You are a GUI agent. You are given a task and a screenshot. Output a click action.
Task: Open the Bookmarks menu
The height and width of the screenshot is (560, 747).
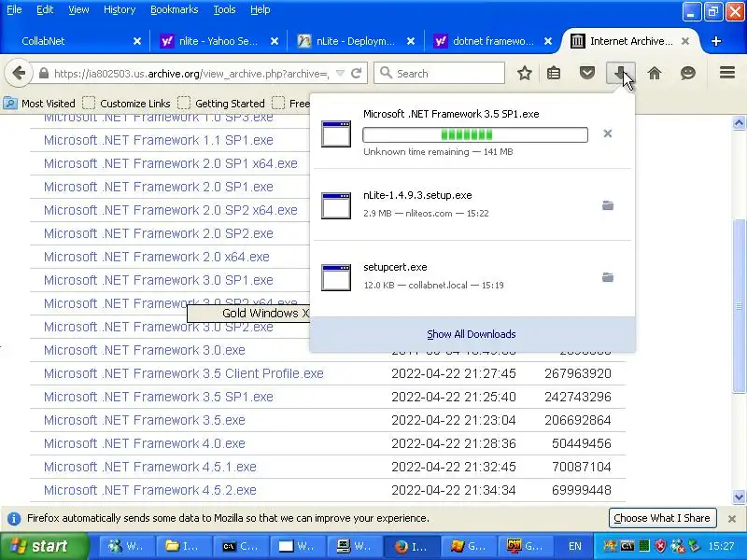point(174,9)
